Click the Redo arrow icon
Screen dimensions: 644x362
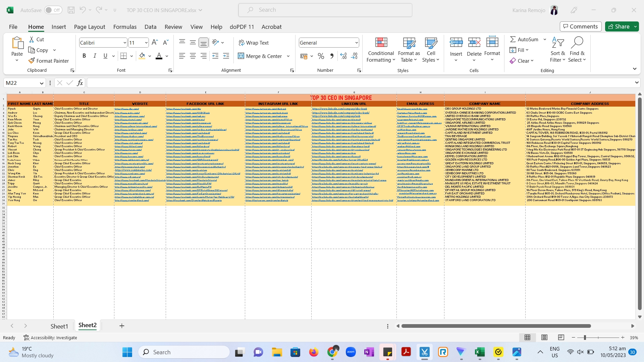click(x=99, y=10)
